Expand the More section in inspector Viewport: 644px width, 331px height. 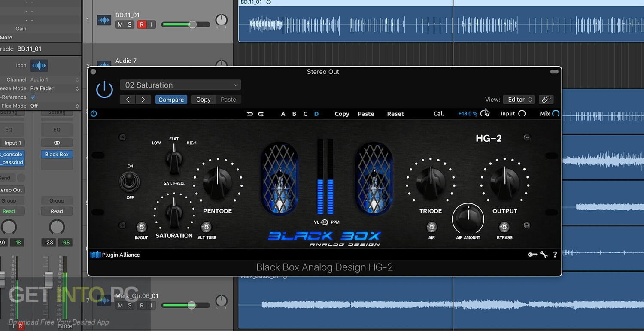(6, 37)
